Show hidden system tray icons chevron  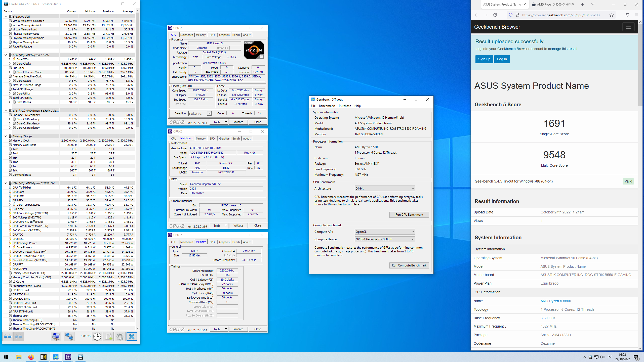pyautogui.click(x=584, y=357)
